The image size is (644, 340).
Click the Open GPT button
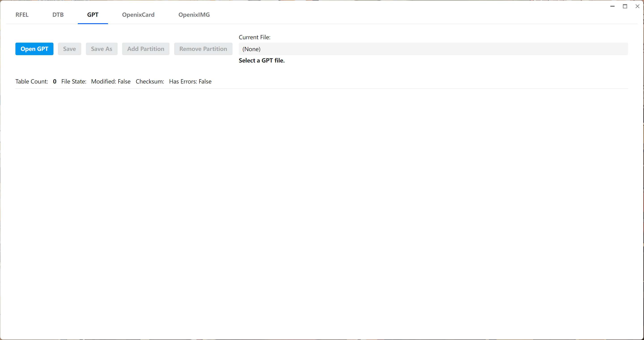34,49
